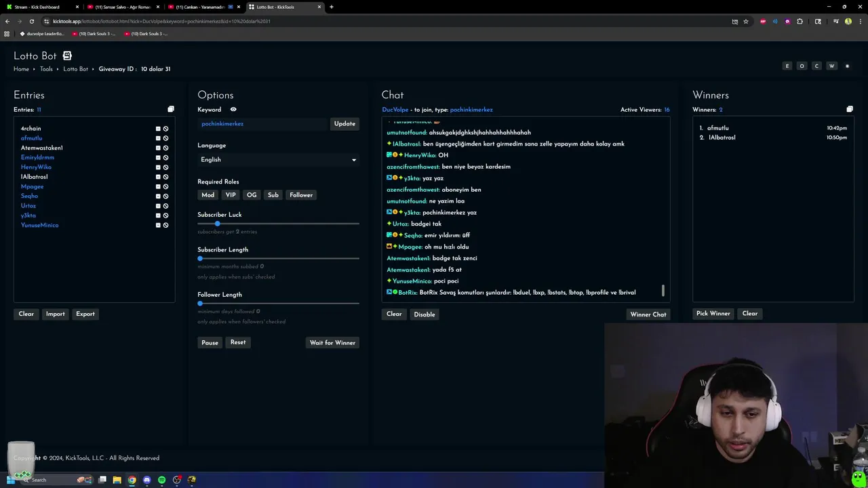This screenshot has width=868, height=488.
Task: Click the Subscriber Luck slider handle
Action: coord(217,224)
